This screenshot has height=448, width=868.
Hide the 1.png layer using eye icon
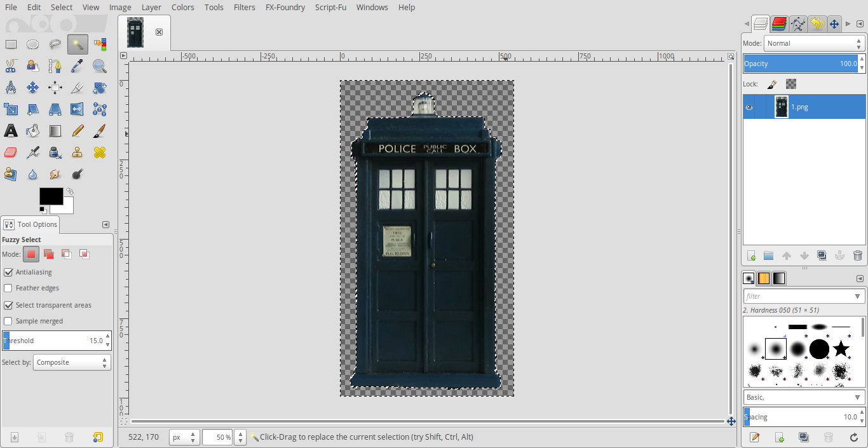pos(749,107)
